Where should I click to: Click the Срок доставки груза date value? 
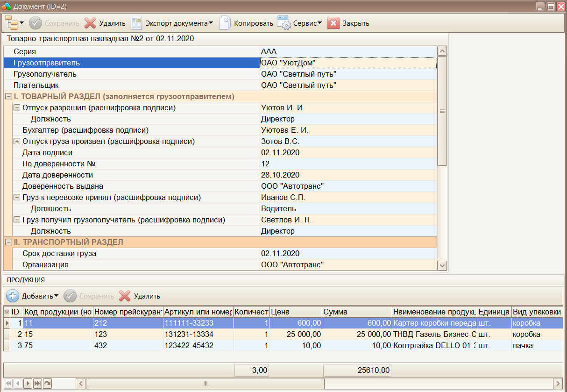(348, 254)
